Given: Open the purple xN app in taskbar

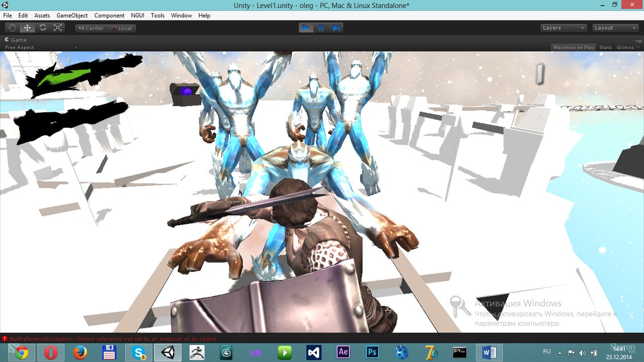Looking at the screenshot, I should pyautogui.click(x=256, y=353).
